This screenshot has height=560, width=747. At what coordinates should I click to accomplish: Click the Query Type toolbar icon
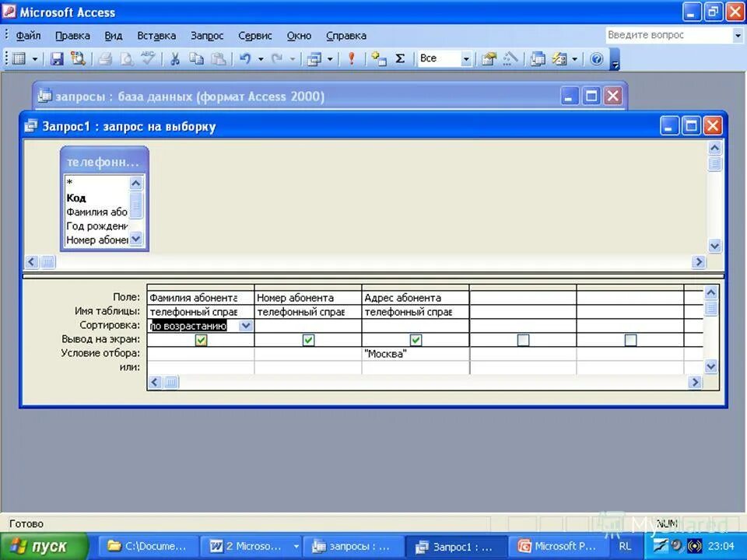(314, 59)
